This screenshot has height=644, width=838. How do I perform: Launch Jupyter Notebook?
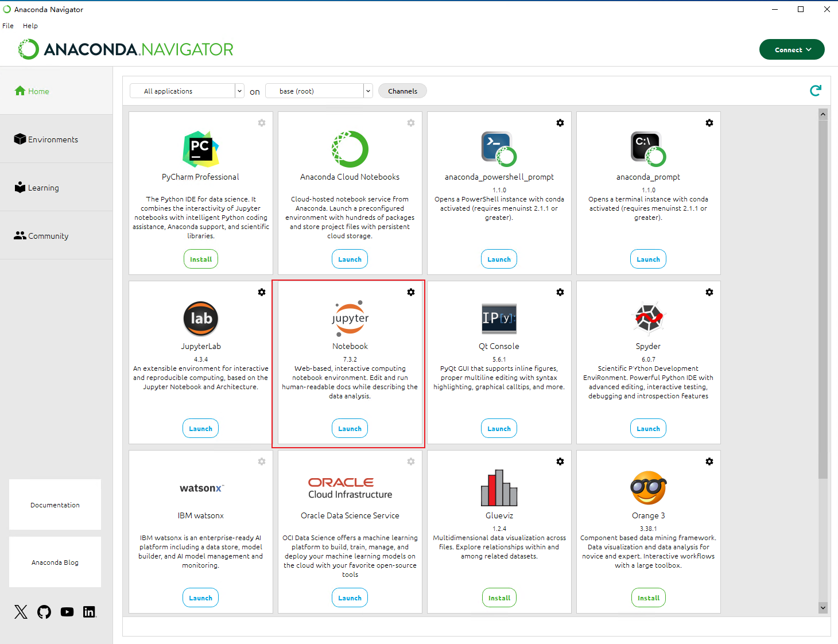point(350,428)
